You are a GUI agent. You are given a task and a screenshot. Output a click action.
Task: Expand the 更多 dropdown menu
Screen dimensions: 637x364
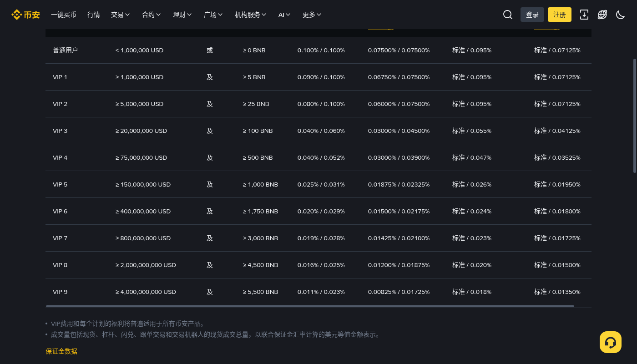point(312,15)
